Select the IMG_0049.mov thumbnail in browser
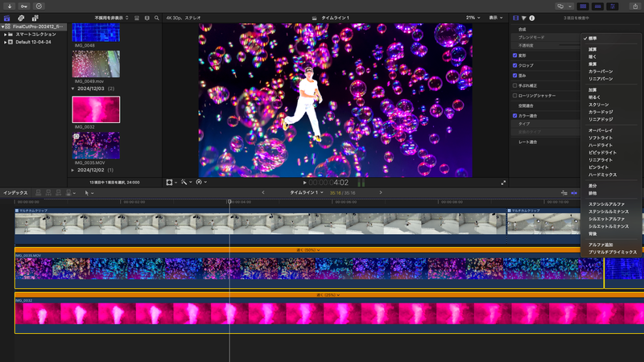The width and height of the screenshot is (644, 362). 96,64
